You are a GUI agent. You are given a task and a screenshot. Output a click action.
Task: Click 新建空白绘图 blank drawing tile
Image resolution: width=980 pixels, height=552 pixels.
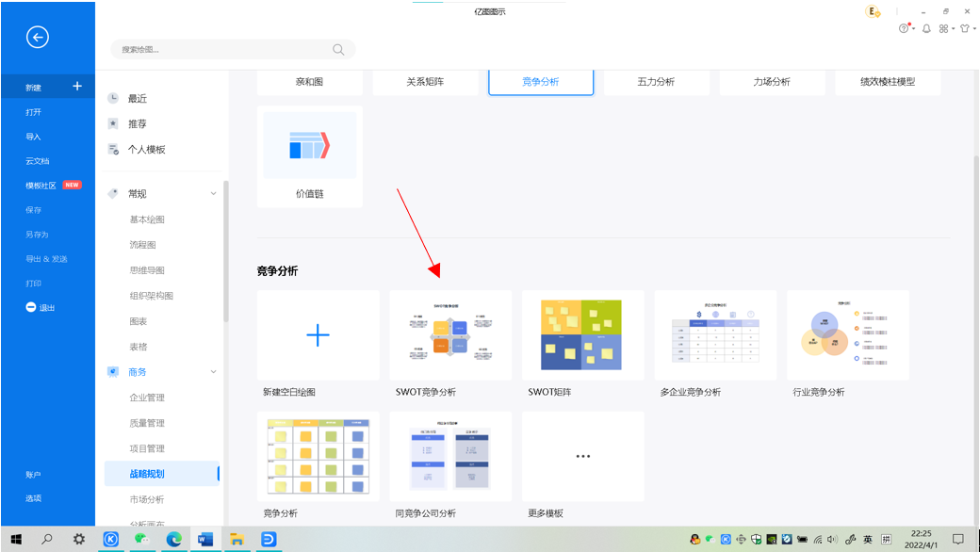[318, 335]
